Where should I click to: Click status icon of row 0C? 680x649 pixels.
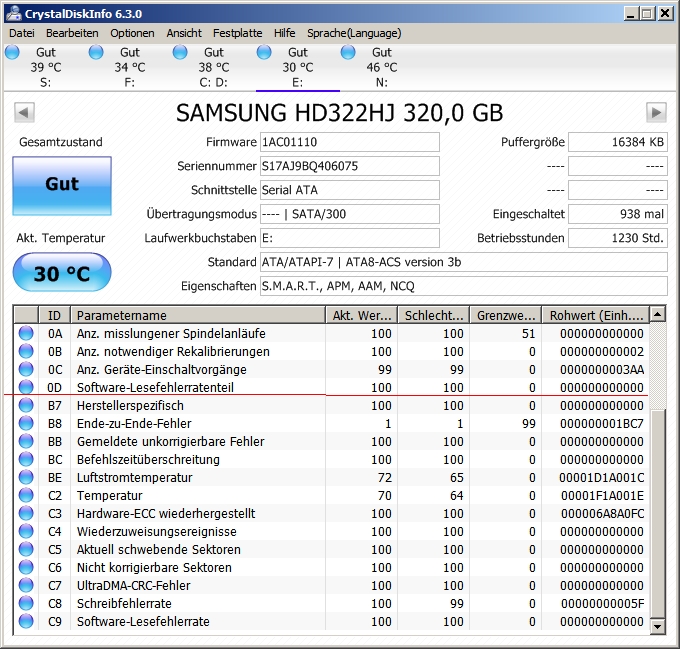[x=26, y=369]
